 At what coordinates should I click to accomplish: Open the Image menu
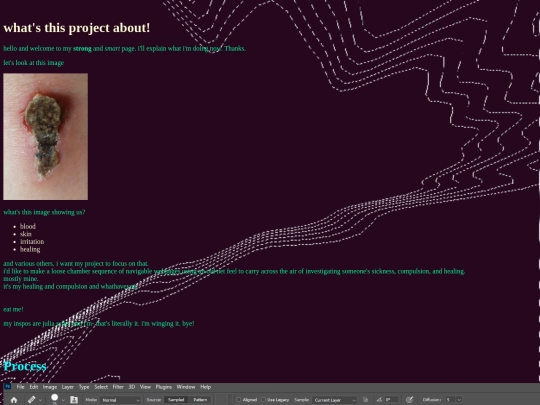click(x=50, y=387)
